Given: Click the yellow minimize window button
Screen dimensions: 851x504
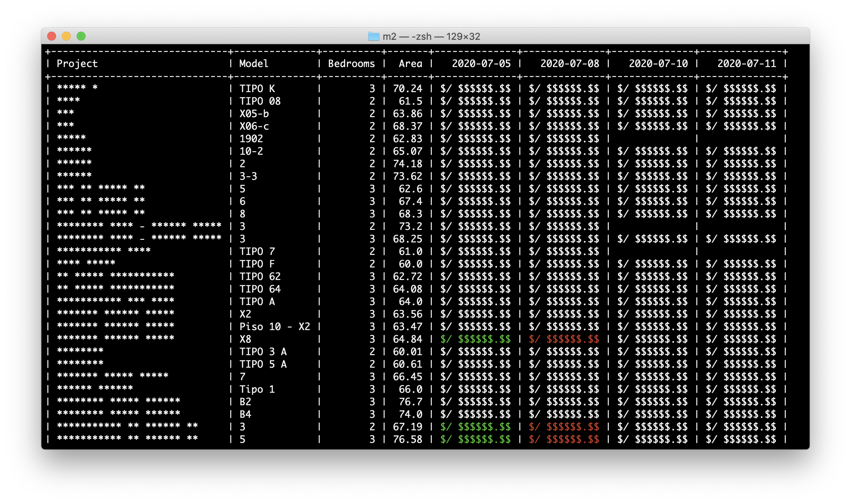Looking at the screenshot, I should [66, 36].
